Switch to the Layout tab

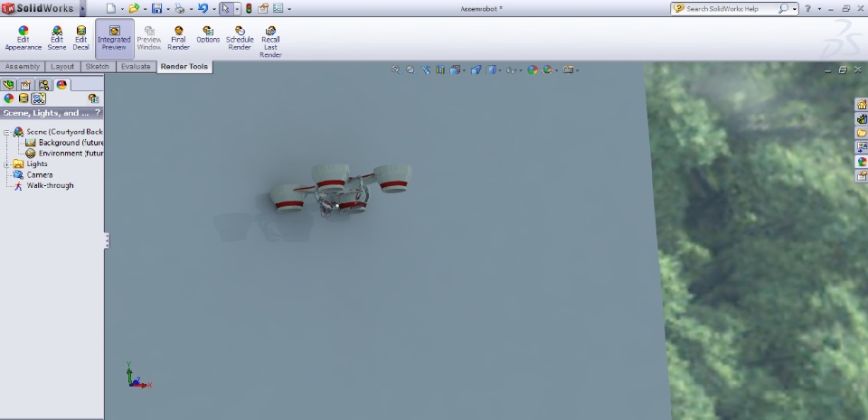(62, 66)
